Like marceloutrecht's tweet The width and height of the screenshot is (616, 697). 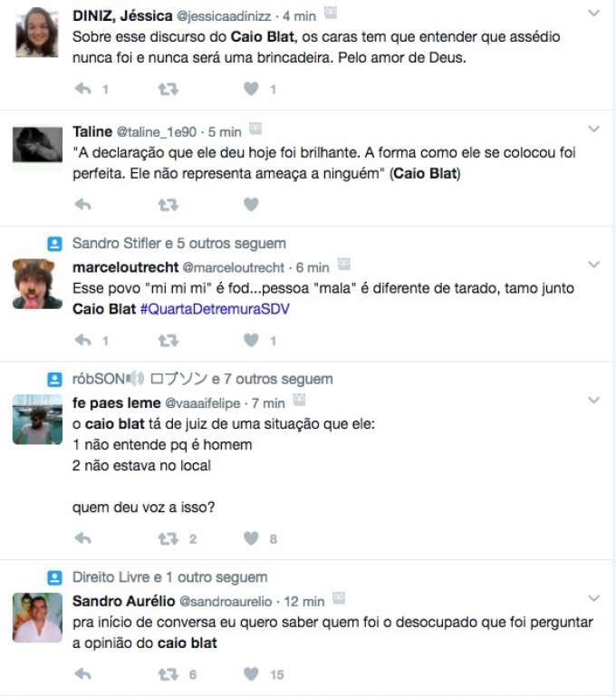[x=251, y=340]
